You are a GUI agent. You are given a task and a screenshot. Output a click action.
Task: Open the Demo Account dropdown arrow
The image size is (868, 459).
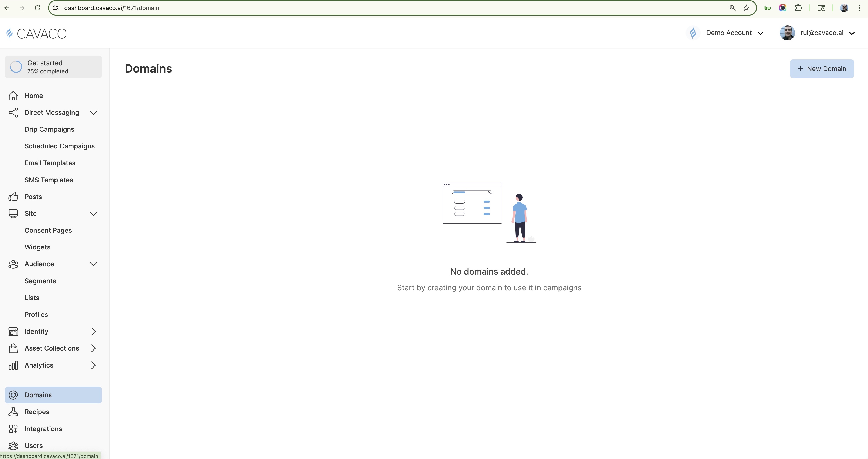point(760,33)
